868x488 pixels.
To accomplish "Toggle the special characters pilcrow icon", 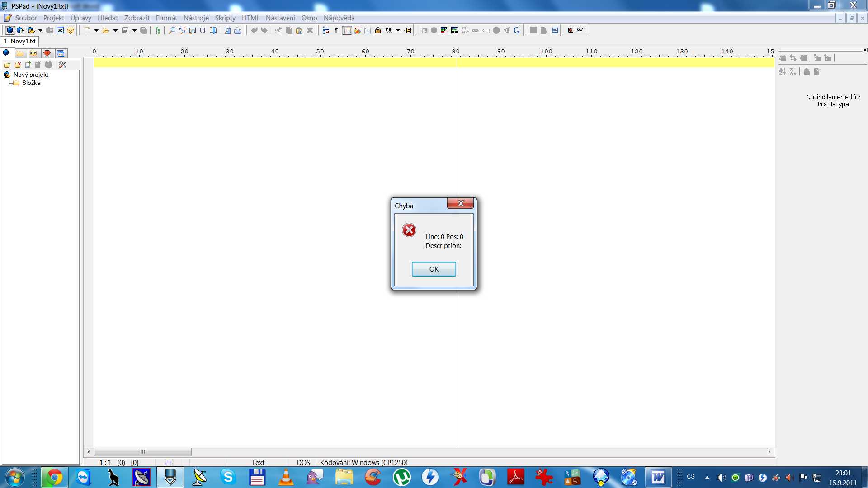I will click(x=336, y=30).
